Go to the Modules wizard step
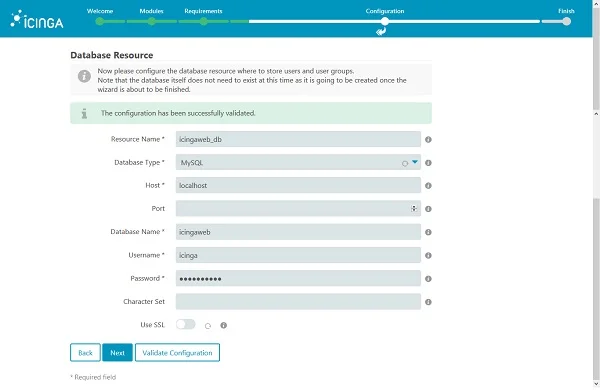Image resolution: width=600 pixels, height=390 pixels. click(152, 21)
